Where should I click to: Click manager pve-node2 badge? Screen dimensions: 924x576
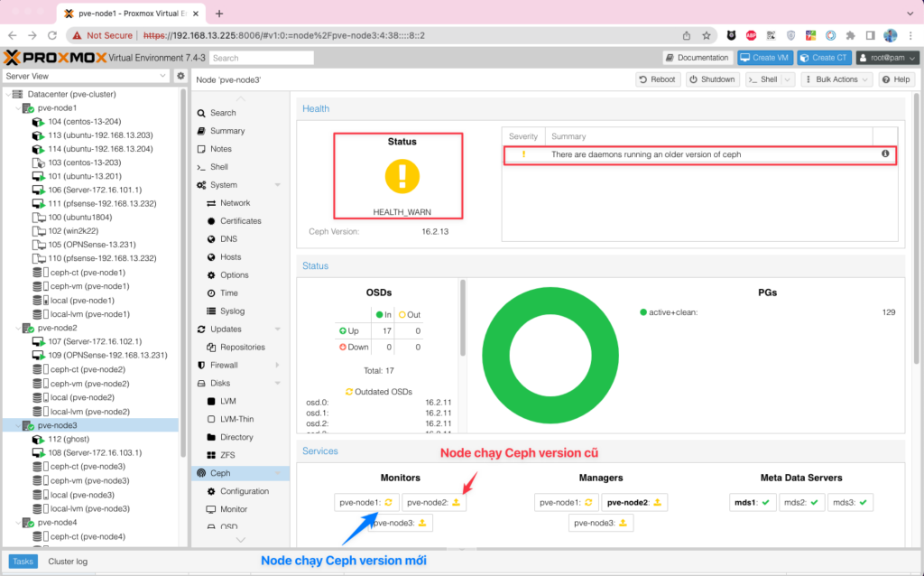(634, 502)
